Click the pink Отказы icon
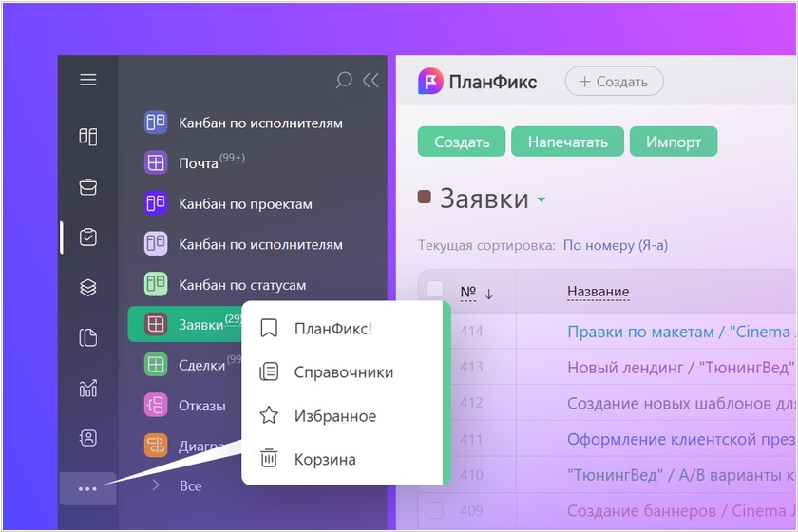Viewport: 798px width, 532px height. point(156,406)
